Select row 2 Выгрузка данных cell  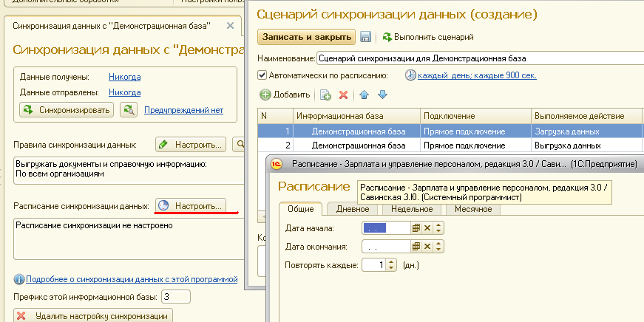pyautogui.click(x=586, y=145)
